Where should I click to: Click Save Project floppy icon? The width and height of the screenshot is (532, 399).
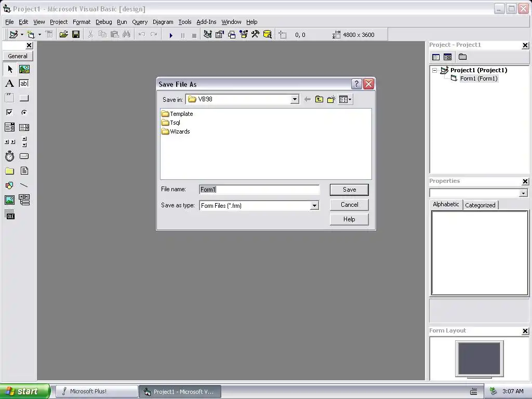(x=76, y=35)
